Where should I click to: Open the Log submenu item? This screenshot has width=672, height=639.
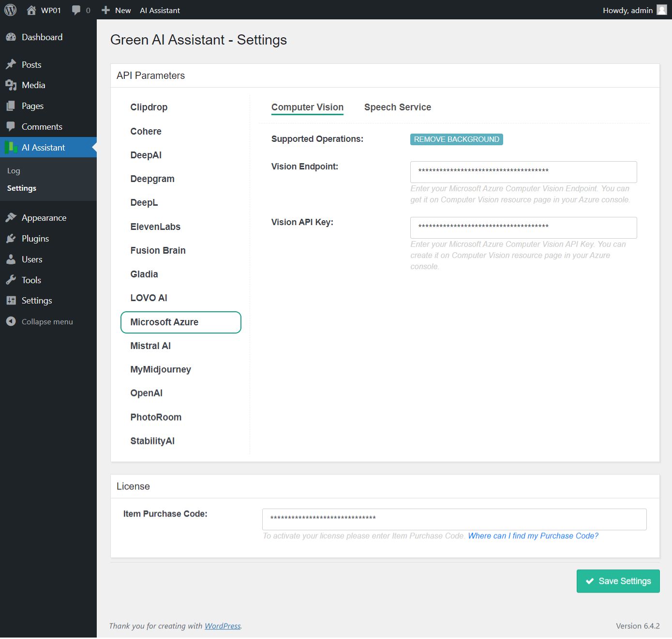tap(14, 171)
